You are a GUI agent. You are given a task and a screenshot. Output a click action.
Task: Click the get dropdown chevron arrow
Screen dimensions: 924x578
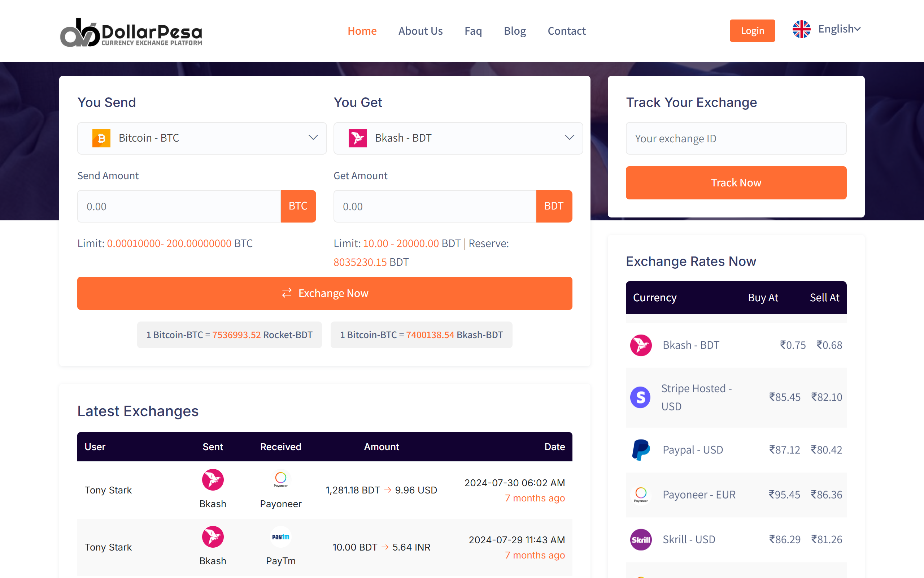(x=569, y=138)
